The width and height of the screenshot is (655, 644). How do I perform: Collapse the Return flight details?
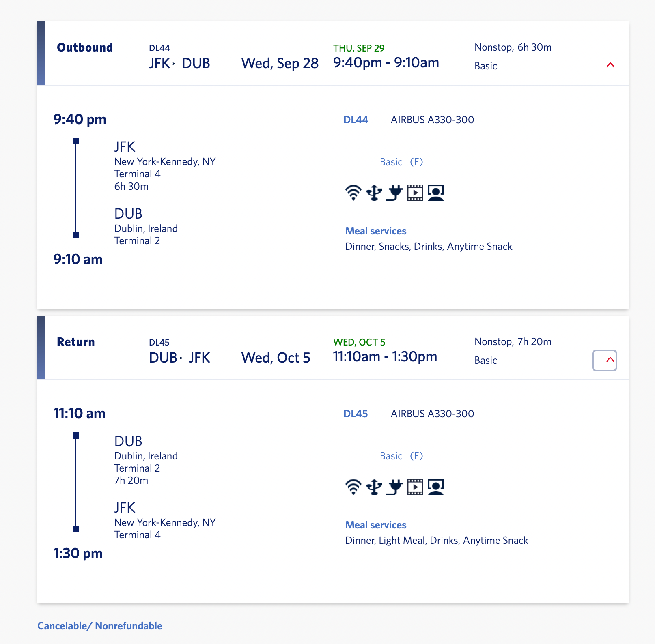tap(605, 360)
